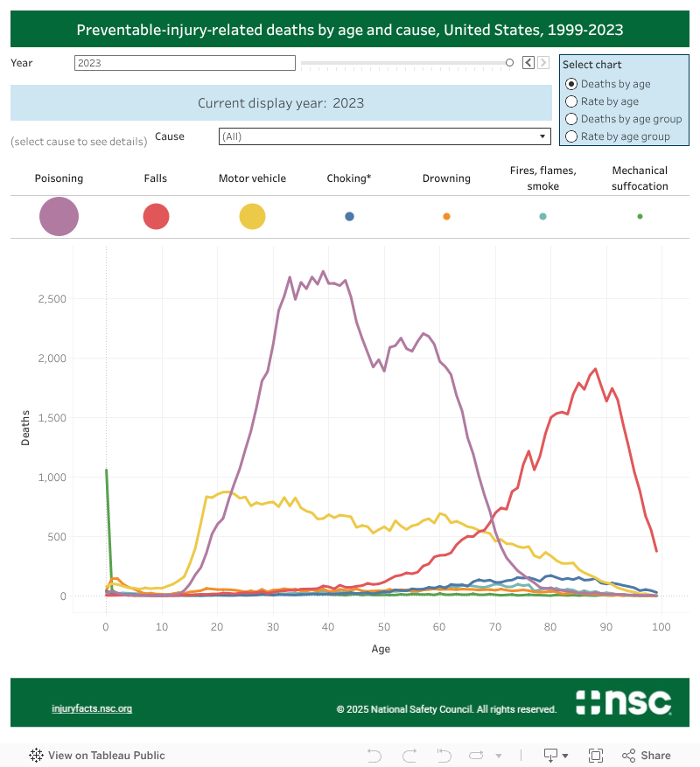Open the Download viz icon in the toolbar
Image resolution: width=700 pixels, height=767 pixels.
coord(549,755)
